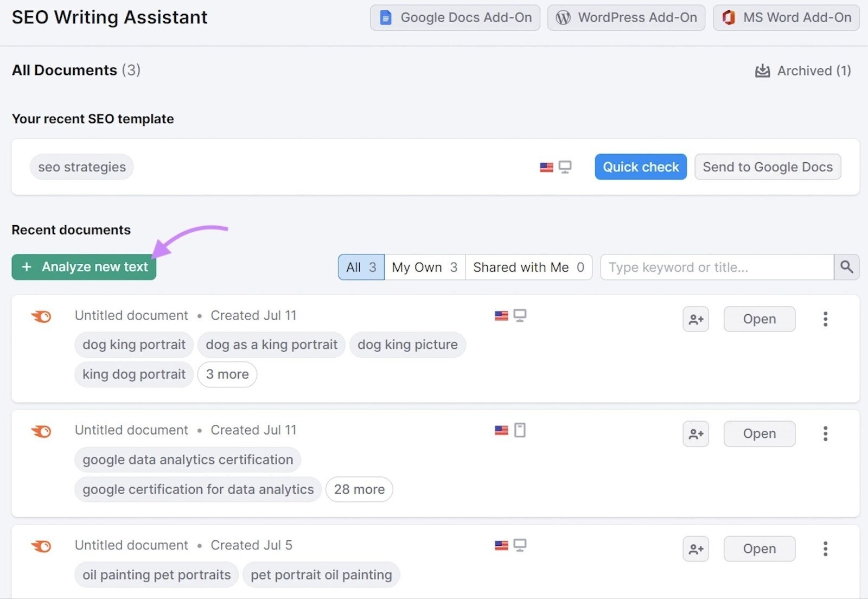Click the Semrush icon on the Jul 5 document

point(41,546)
